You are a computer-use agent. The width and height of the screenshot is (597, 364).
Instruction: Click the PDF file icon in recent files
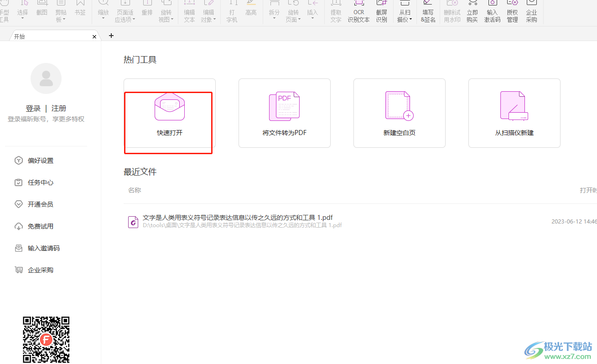coord(133,222)
